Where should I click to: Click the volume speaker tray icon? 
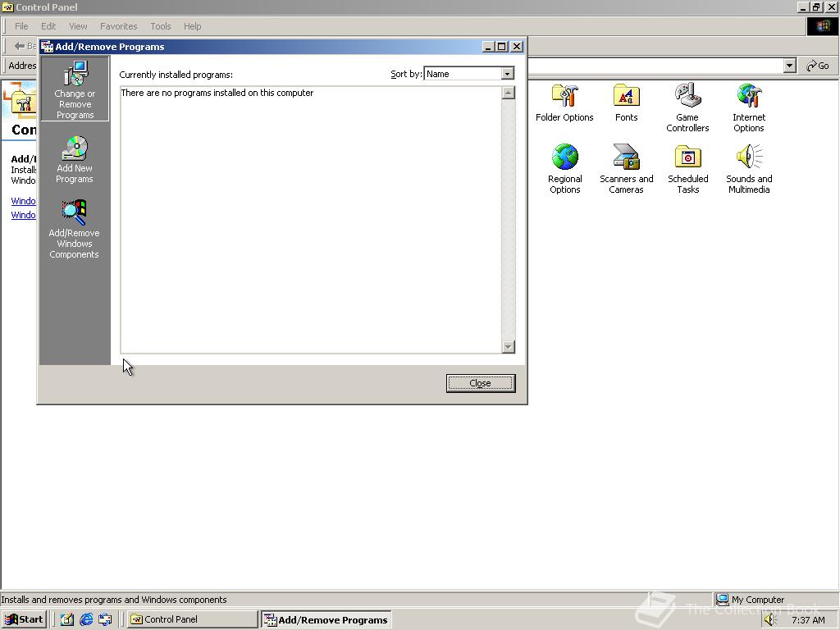point(770,619)
